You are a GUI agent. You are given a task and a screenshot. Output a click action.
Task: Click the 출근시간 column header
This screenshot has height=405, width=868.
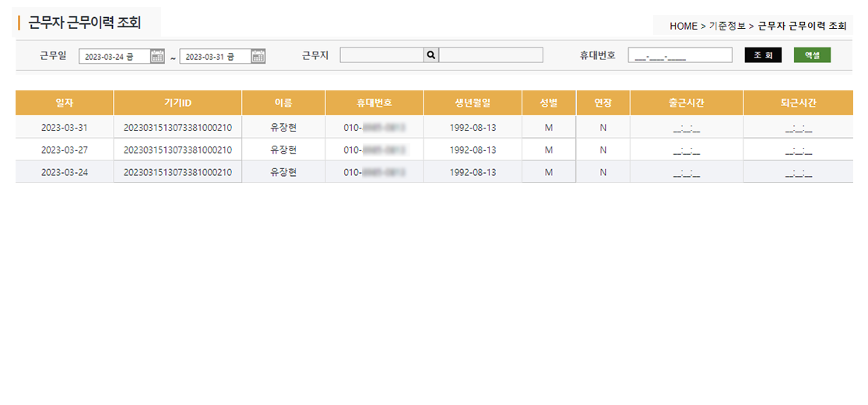pyautogui.click(x=686, y=103)
